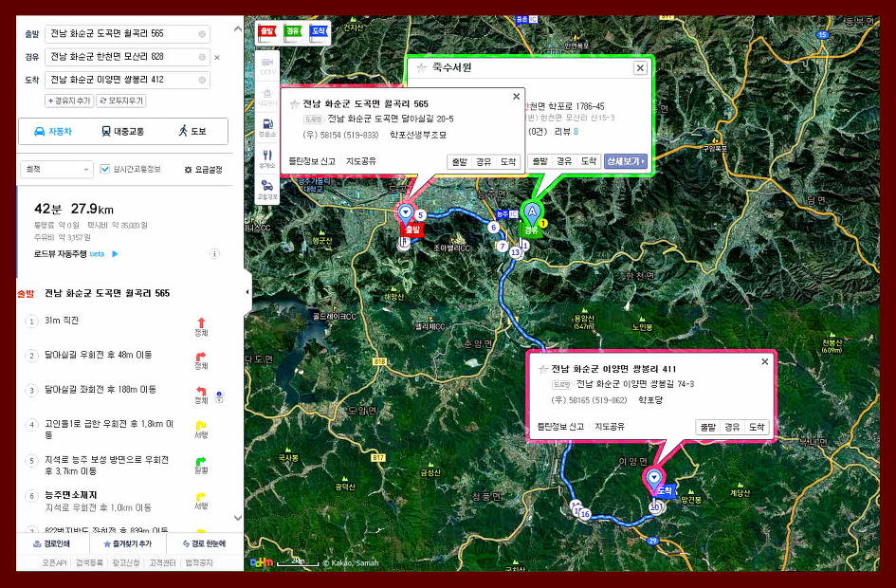This screenshot has width=896, height=588.
Task: Click the 오픈API footer link
Action: click(54, 562)
